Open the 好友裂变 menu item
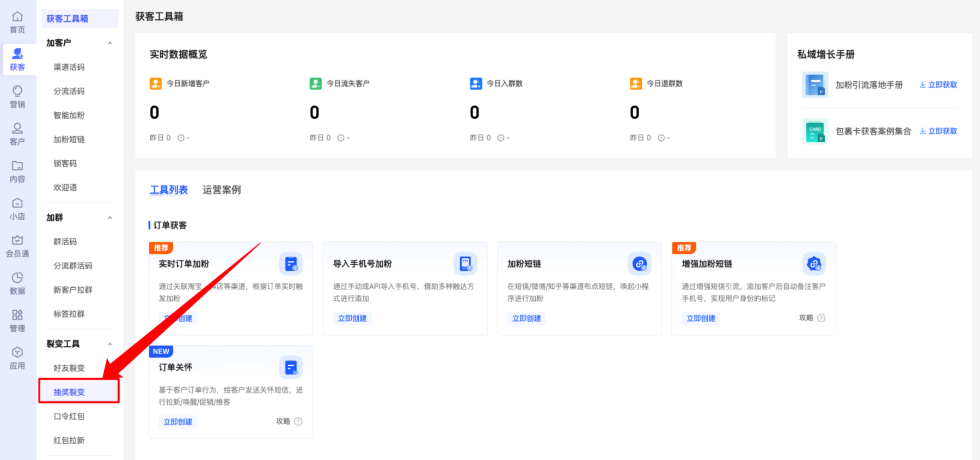The image size is (980, 460). 69,368
